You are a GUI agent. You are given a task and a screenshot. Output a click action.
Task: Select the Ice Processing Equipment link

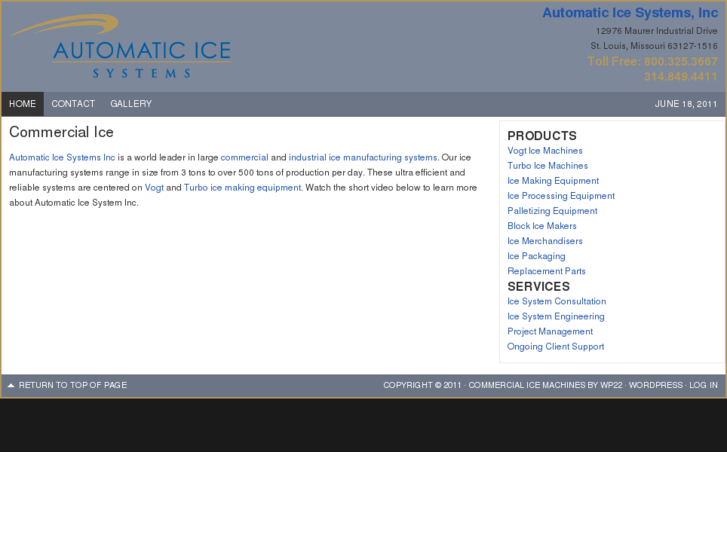(561, 196)
